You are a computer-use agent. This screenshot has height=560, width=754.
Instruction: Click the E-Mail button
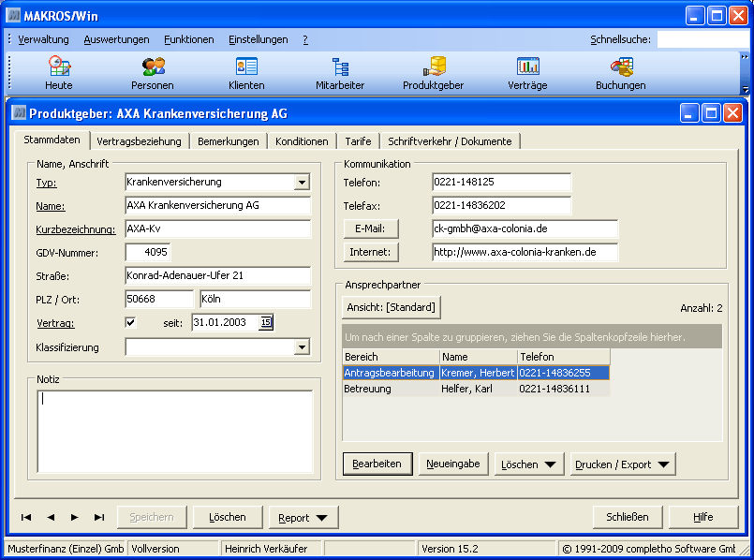(370, 228)
